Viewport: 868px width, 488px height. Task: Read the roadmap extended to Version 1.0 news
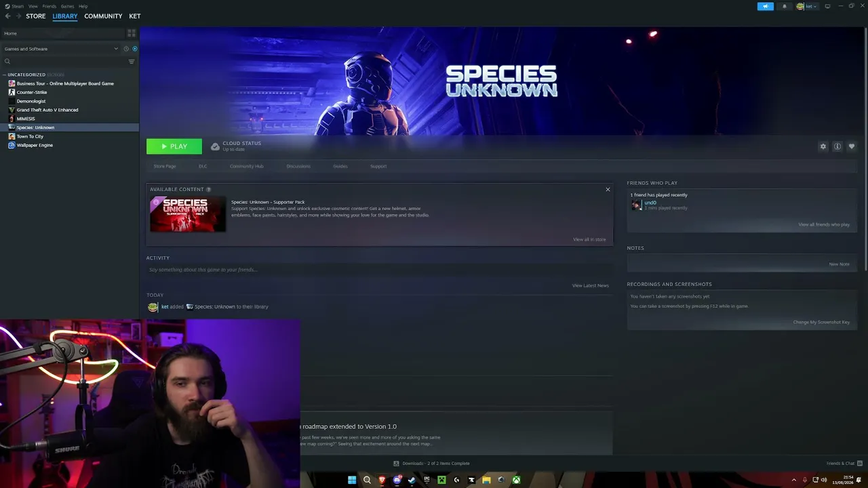(x=349, y=426)
